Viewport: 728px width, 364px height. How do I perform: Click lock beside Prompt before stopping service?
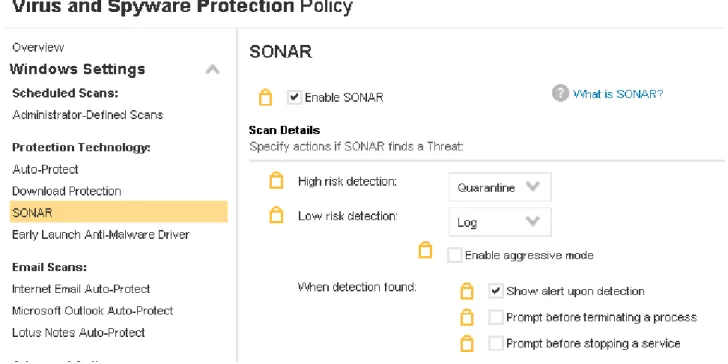tap(467, 344)
